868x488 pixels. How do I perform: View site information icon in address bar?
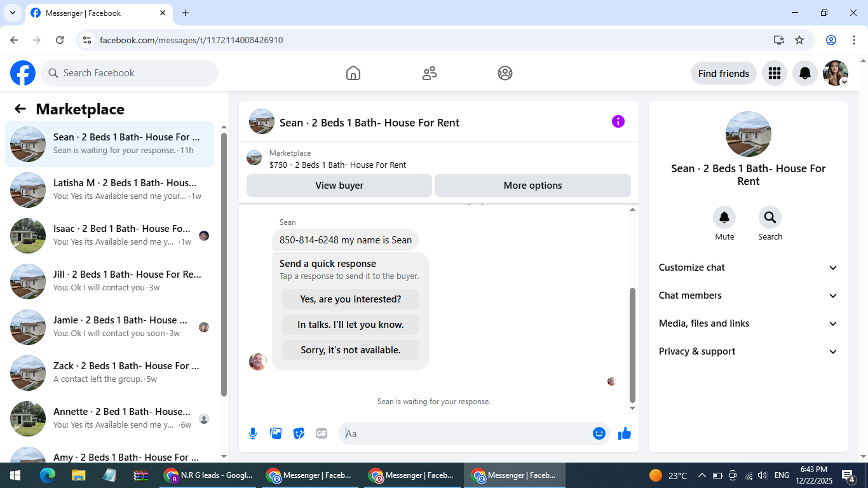point(88,40)
